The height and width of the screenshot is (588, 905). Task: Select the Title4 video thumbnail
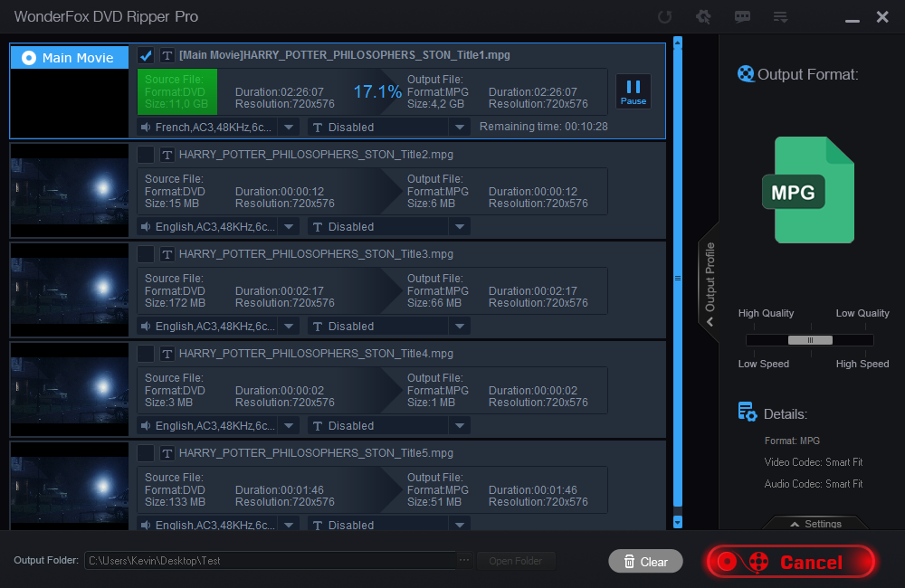pyautogui.click(x=70, y=390)
